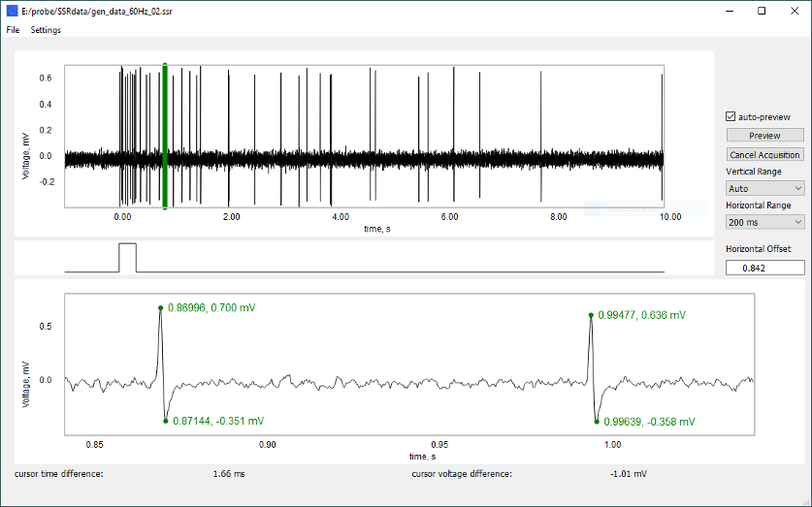Maximize the application window
The width and height of the screenshot is (812, 507).
click(x=762, y=10)
